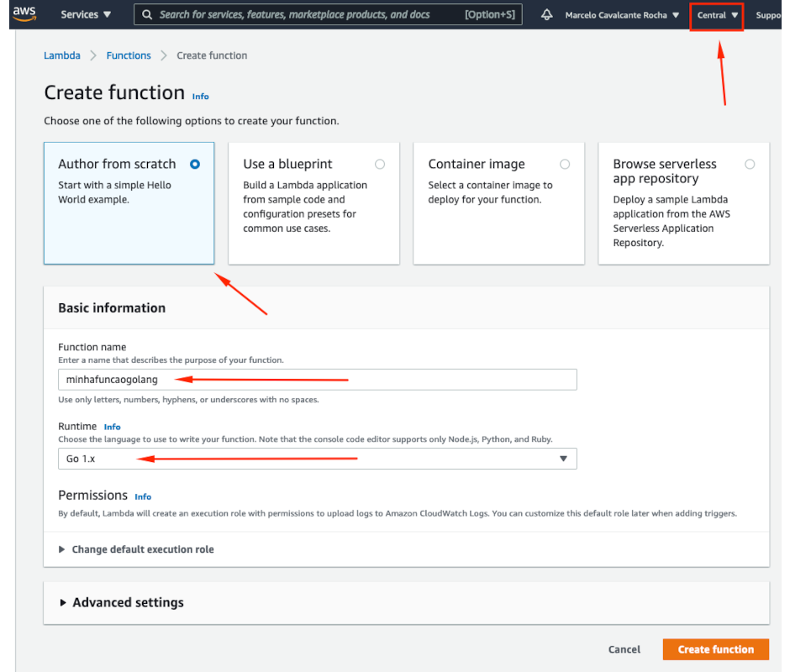
Task: Click the Create function button
Action: (715, 649)
